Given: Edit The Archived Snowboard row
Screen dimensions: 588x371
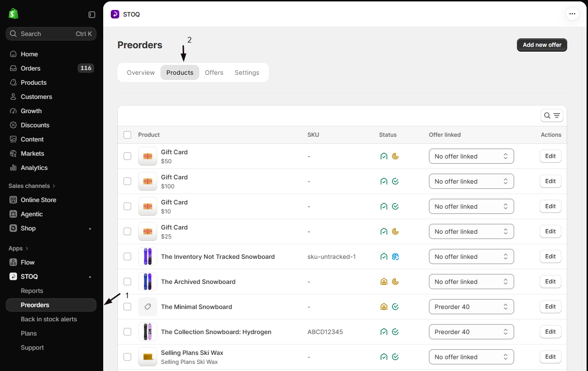Looking at the screenshot, I should tap(551, 282).
